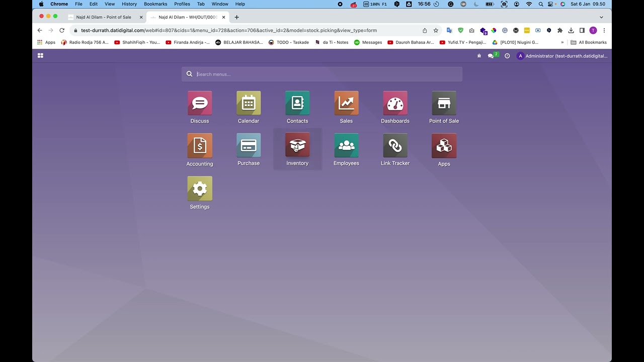This screenshot has width=644, height=362.
Task: Open the Chrome File menu
Action: [78, 4]
